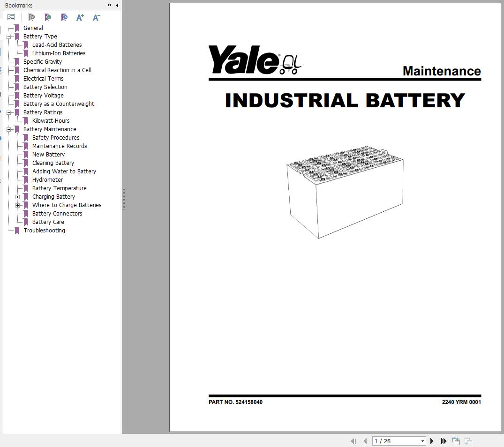Image resolution: width=504 pixels, height=447 pixels.
Task: Collapse the Battery Ratings tree node
Action: click(x=9, y=112)
